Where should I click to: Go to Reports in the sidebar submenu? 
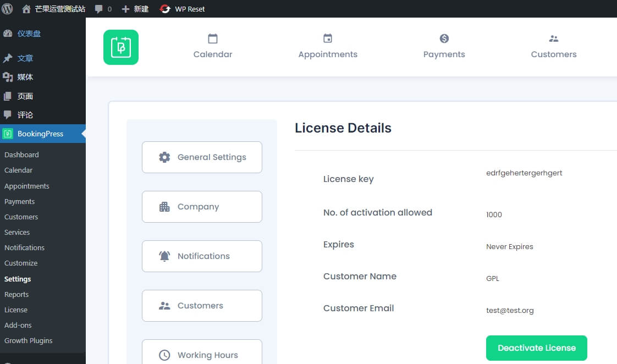point(16,294)
